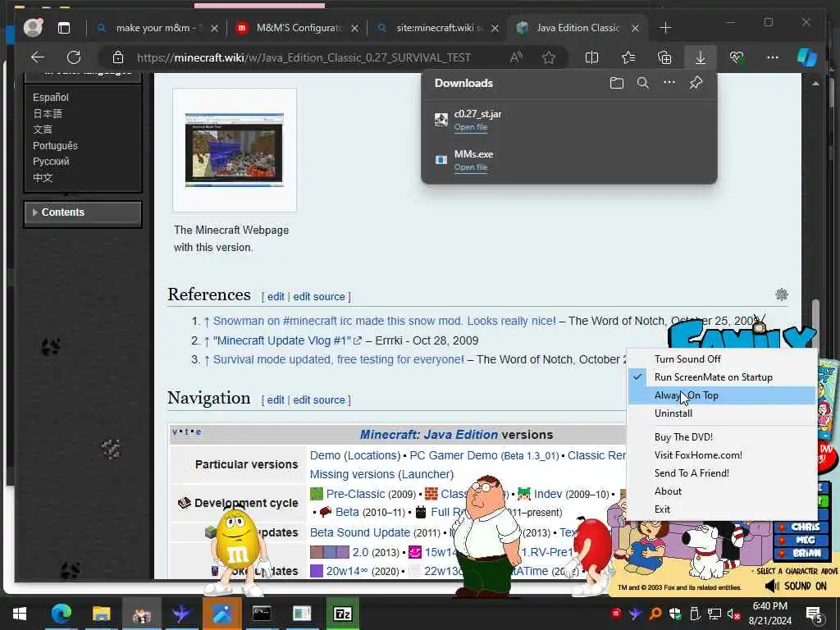840x630 pixels.
Task: Choose Português language link
Action: coord(55,145)
